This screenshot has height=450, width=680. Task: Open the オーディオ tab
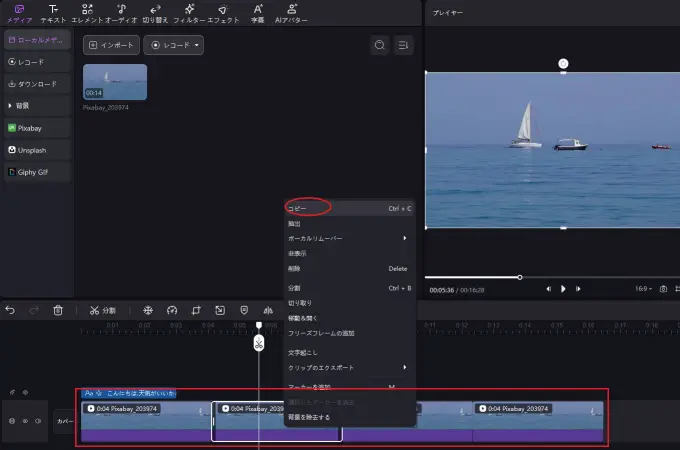click(121, 13)
